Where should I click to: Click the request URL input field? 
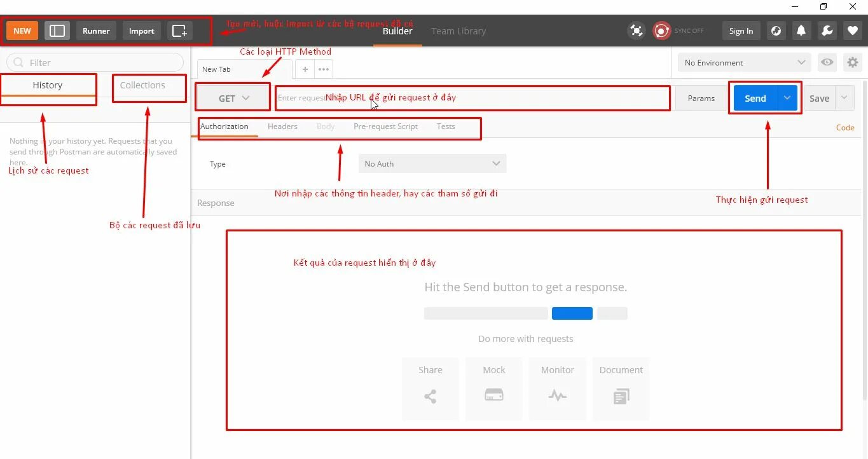click(x=472, y=98)
